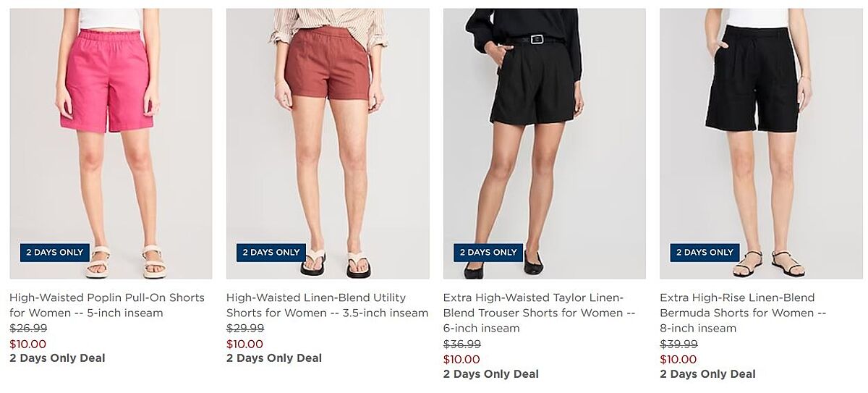Click the crossed-out $39.99 original price
The image size is (868, 393).
678,345
